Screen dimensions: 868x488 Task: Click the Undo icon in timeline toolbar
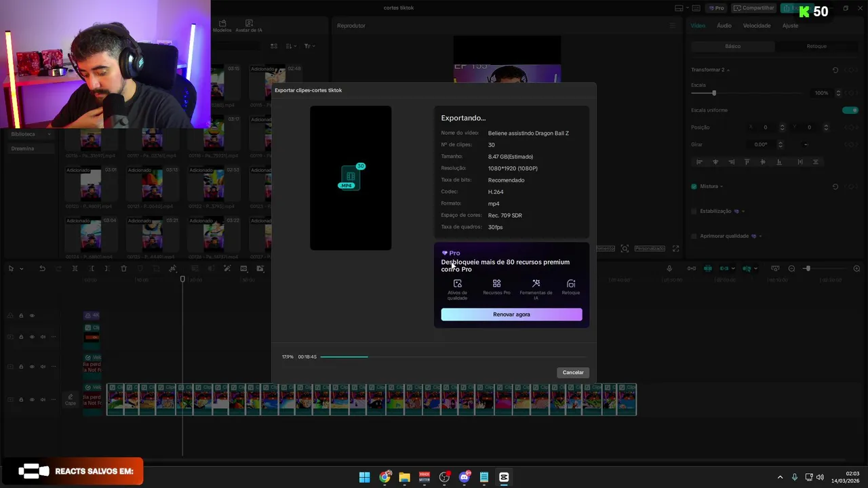(42, 268)
